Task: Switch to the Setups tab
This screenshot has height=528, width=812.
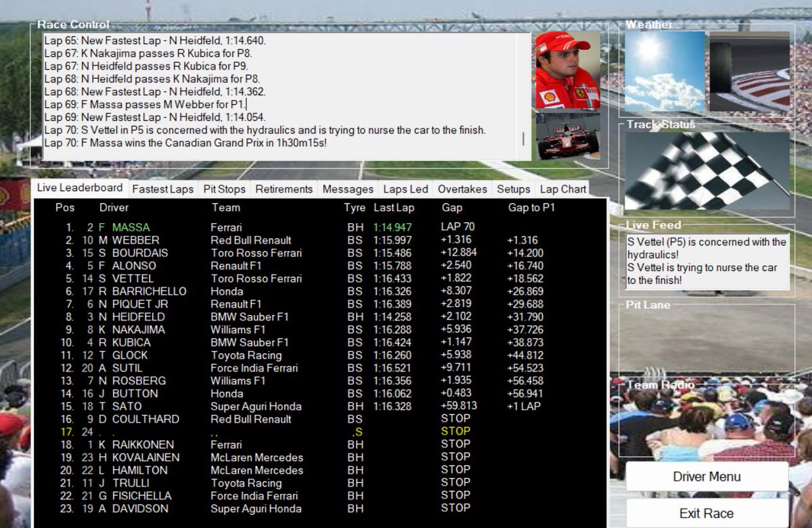Action: (514, 189)
